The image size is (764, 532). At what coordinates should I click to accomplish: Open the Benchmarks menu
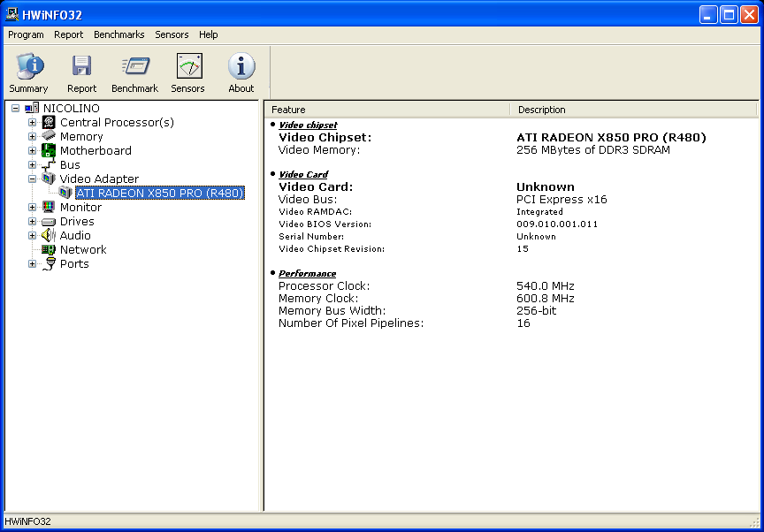click(x=118, y=34)
